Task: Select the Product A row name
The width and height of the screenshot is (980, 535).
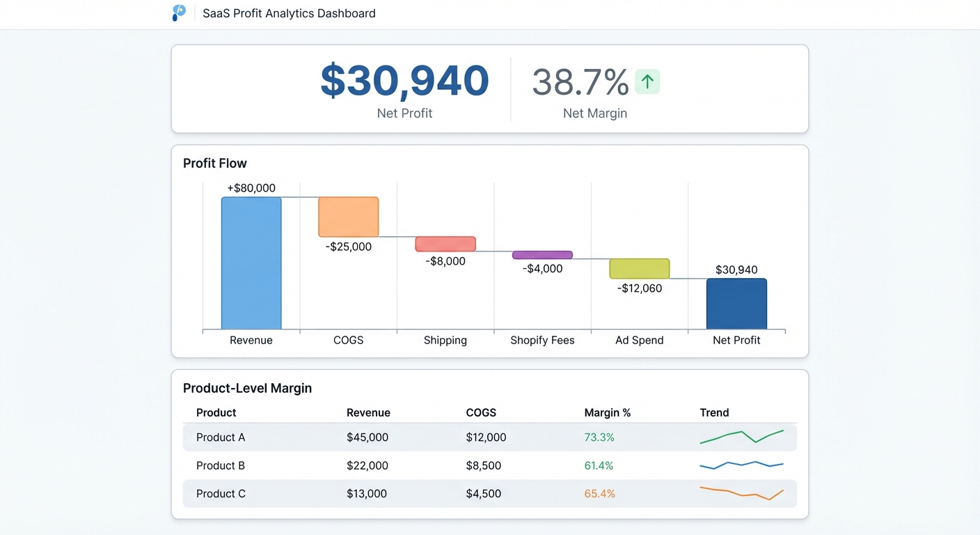Action: click(x=221, y=437)
